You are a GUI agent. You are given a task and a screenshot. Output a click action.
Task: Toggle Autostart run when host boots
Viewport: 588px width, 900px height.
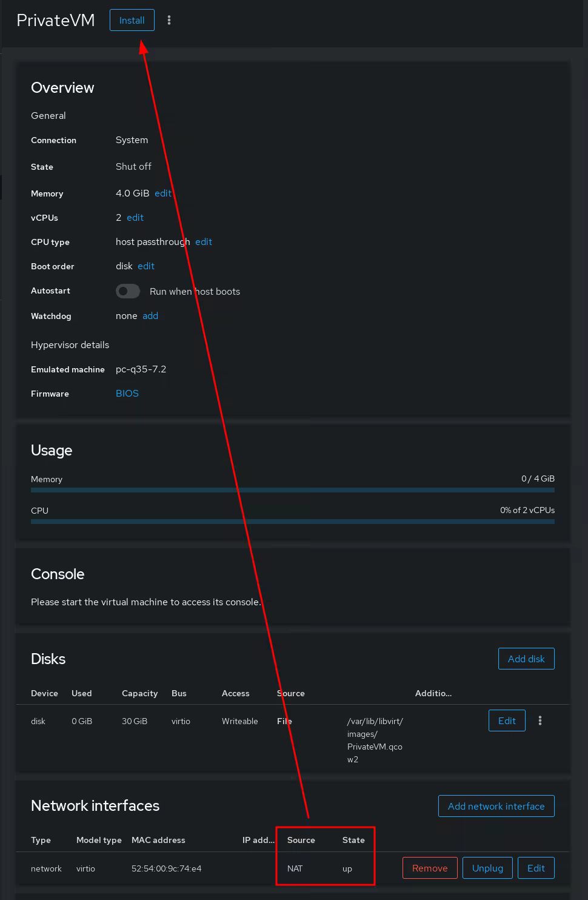128,291
